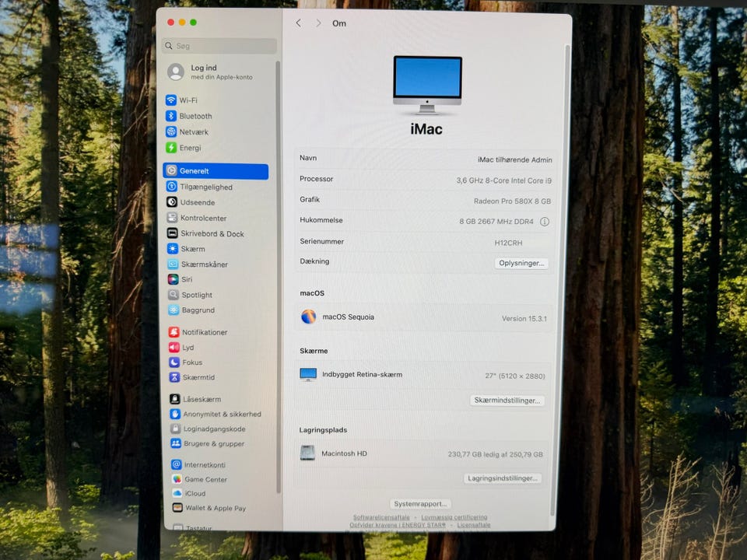Open Wallet & Apple Pay icon
Screen dimensions: 747x560
tap(177, 508)
